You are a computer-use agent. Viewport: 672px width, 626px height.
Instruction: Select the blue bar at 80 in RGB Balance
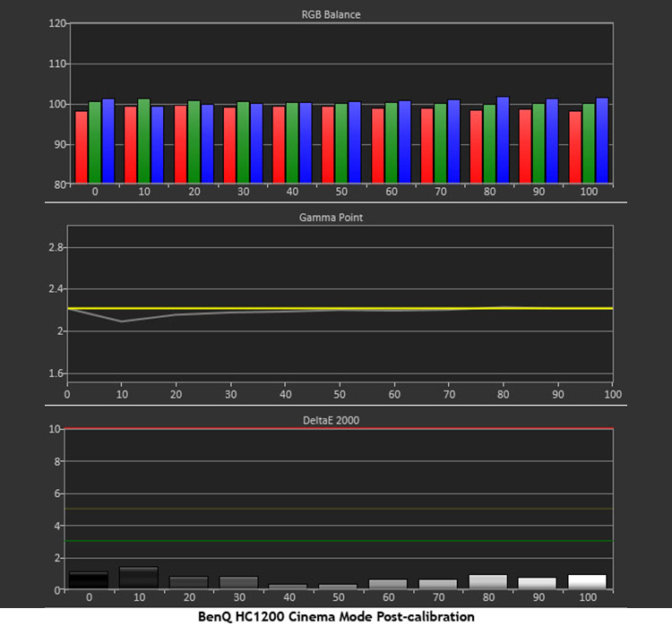click(x=503, y=140)
